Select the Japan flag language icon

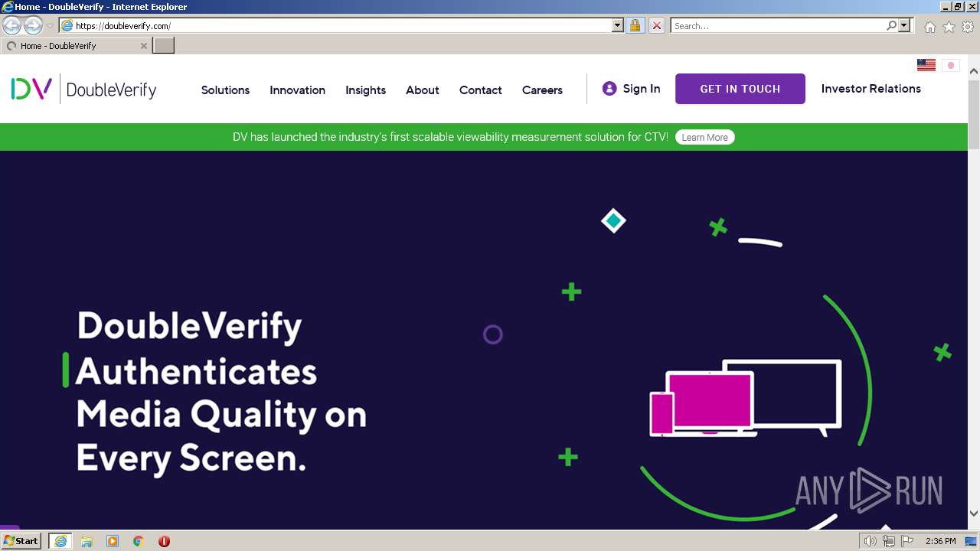(951, 65)
